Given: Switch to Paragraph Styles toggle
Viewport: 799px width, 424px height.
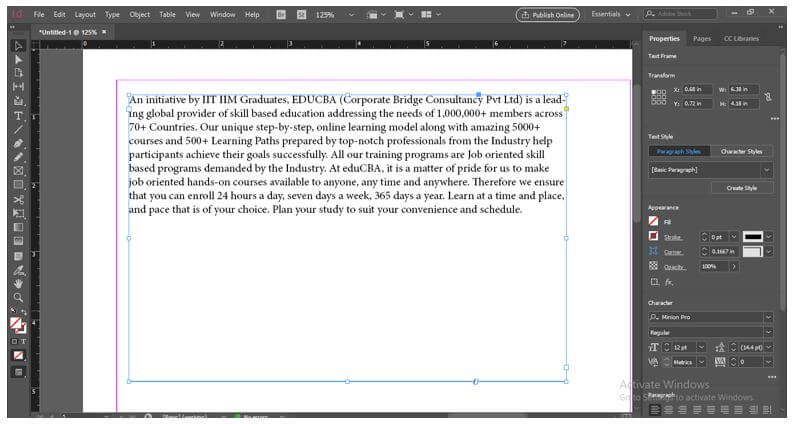Looking at the screenshot, I should coord(678,151).
